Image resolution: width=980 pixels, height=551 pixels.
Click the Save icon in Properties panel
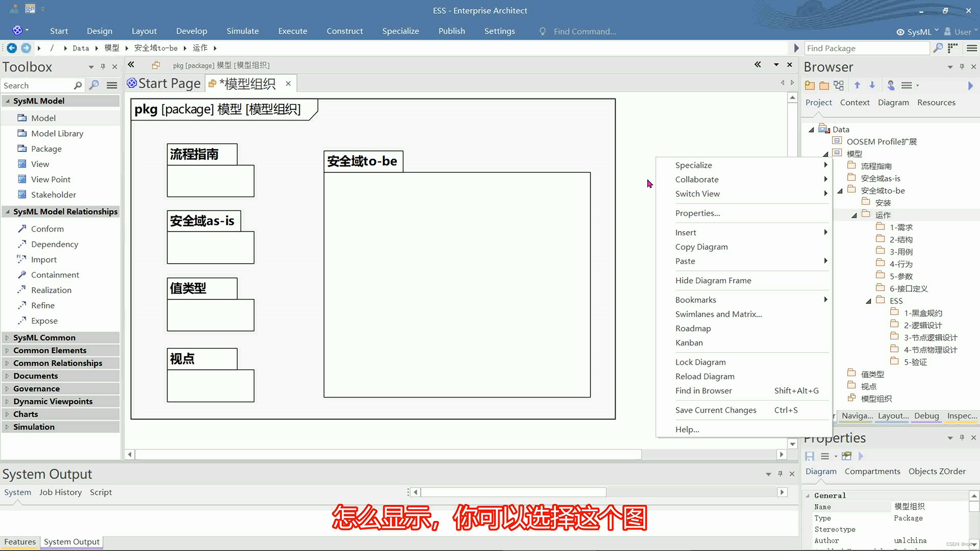point(810,456)
